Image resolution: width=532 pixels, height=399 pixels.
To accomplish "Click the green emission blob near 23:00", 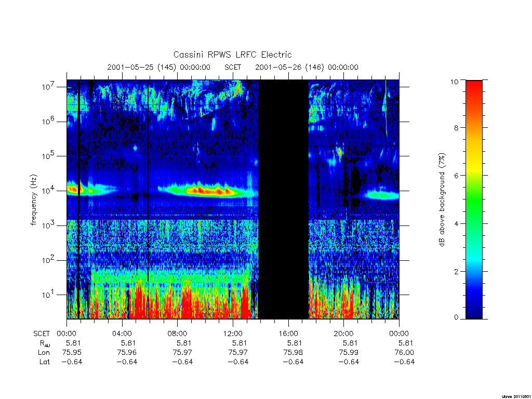I will point(383,195).
